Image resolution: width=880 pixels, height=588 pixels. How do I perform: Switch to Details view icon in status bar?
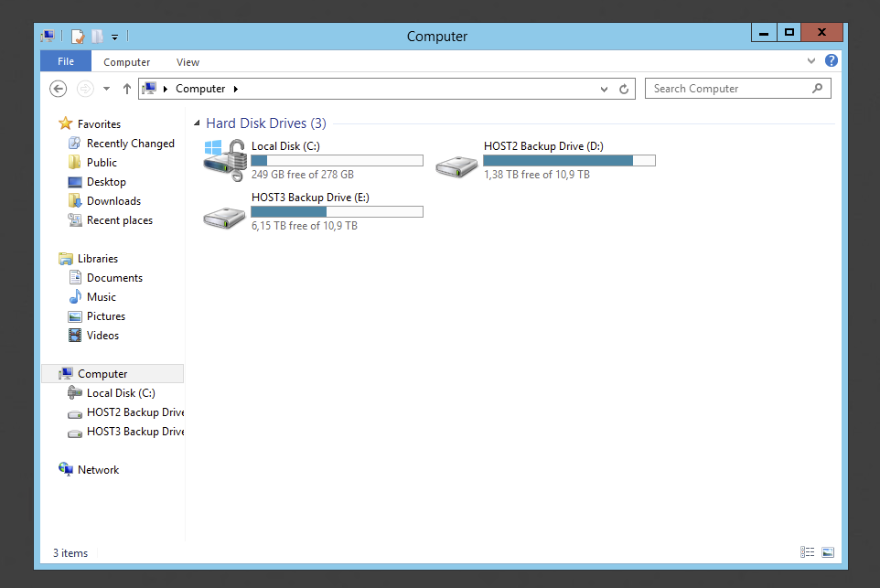pos(807,552)
